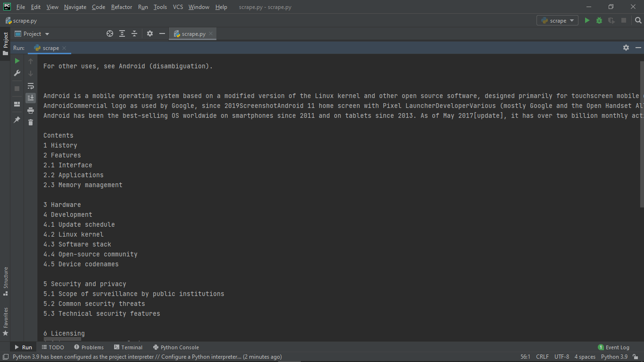Open the Favorites side tab

5,321
